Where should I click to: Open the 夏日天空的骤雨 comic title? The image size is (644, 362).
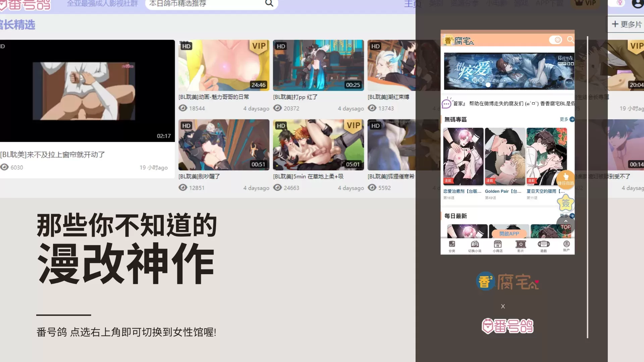coord(546,191)
